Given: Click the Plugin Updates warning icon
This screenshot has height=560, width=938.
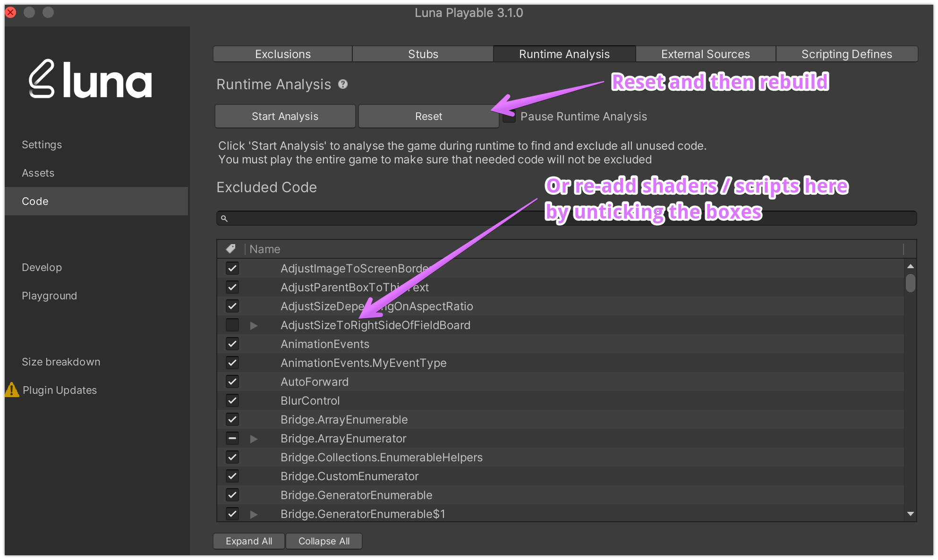Looking at the screenshot, I should point(12,390).
